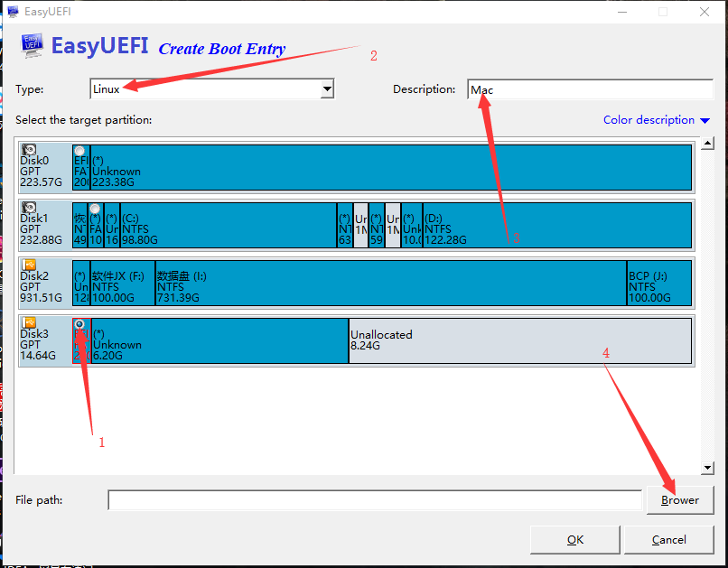Select the BCP (J:) NTFS 100.00G partition
The width and height of the screenshot is (728, 568).
(x=659, y=283)
